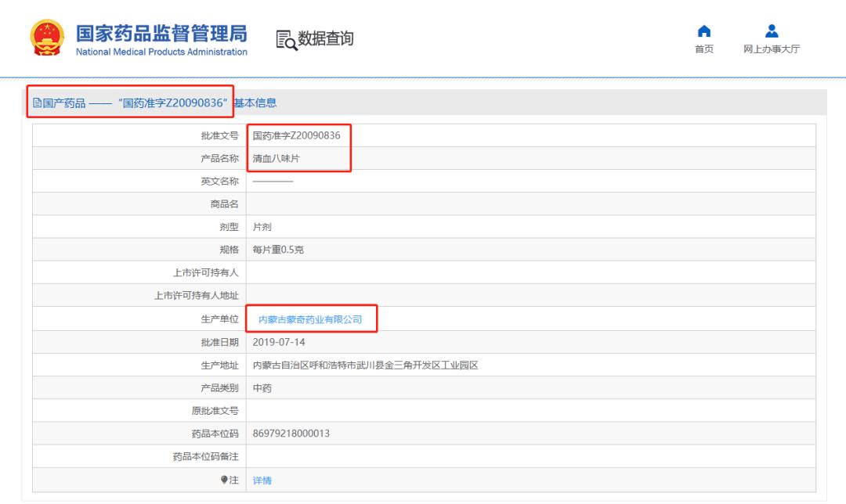Click the NMPA national emblem logo
Image resolution: width=846 pixels, height=504 pixels.
(x=49, y=37)
